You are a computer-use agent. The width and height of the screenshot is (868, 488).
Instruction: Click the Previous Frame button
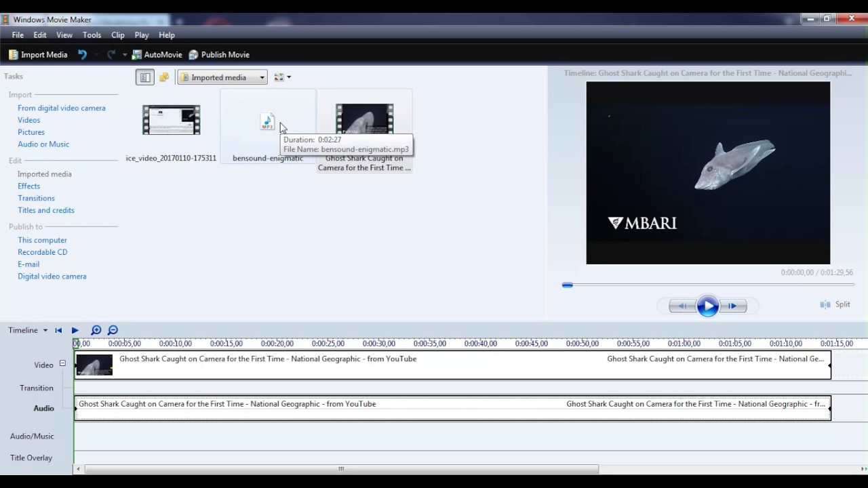[682, 306]
